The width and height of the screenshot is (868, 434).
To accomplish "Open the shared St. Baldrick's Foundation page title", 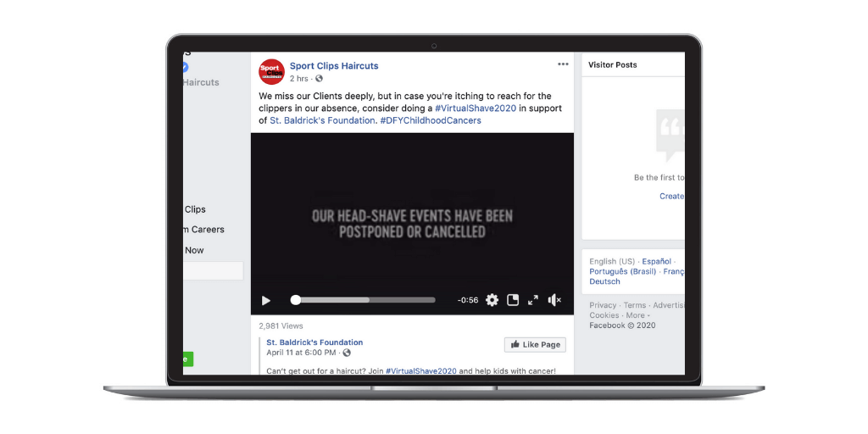I will (x=315, y=342).
